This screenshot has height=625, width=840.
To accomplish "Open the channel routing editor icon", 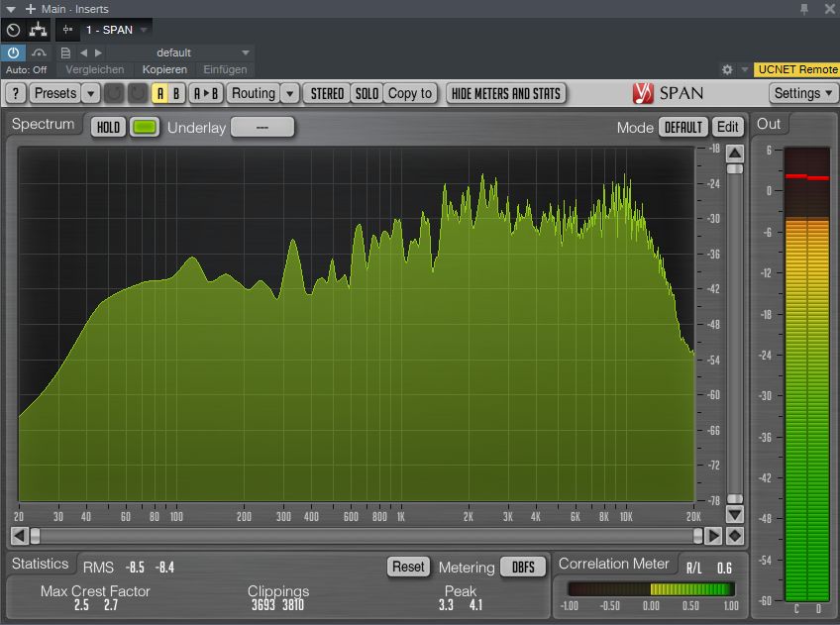I will 39,30.
